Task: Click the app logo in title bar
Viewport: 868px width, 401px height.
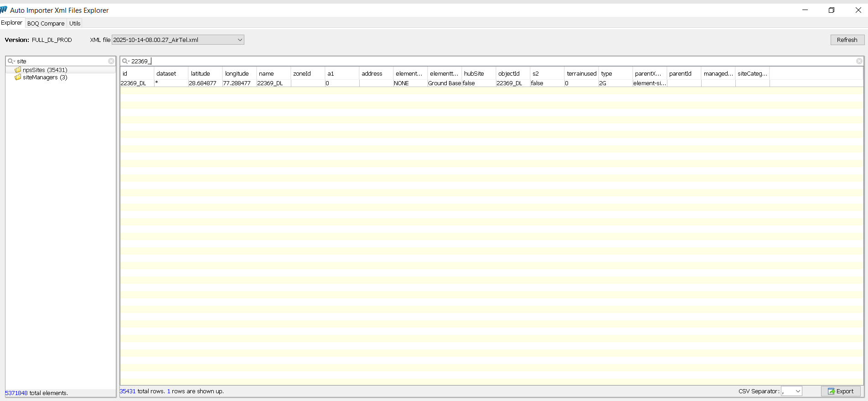Action: (x=4, y=10)
